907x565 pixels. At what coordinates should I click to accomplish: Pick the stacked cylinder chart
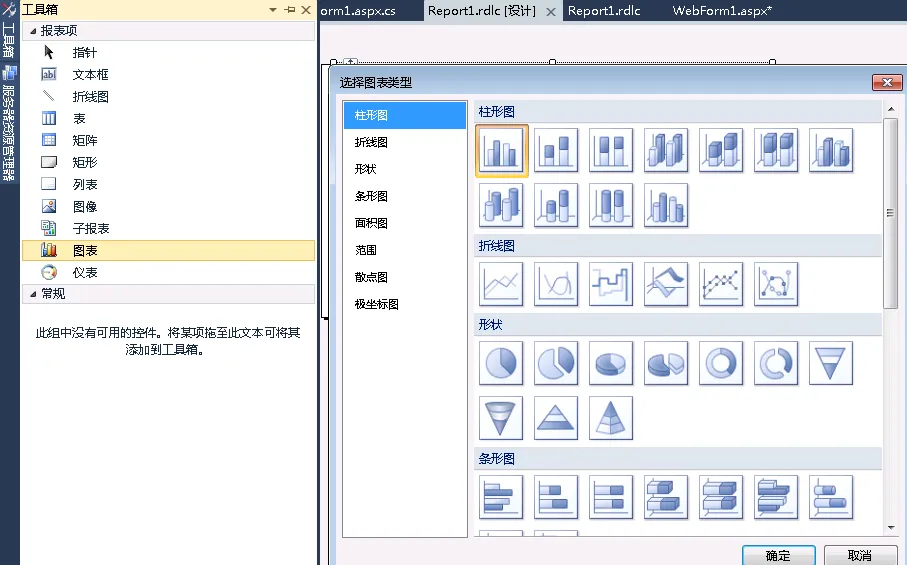pyautogui.click(x=556, y=205)
